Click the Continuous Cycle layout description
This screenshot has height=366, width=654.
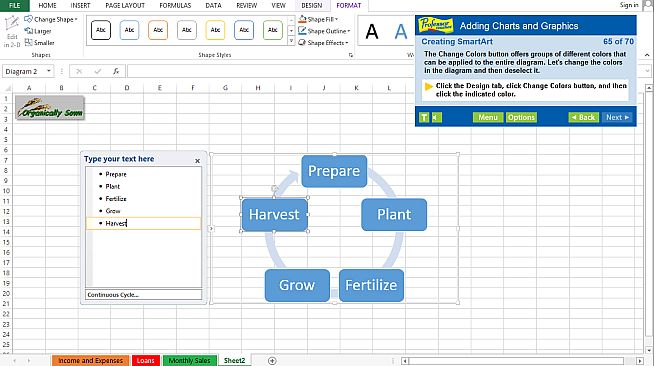pyautogui.click(x=143, y=295)
